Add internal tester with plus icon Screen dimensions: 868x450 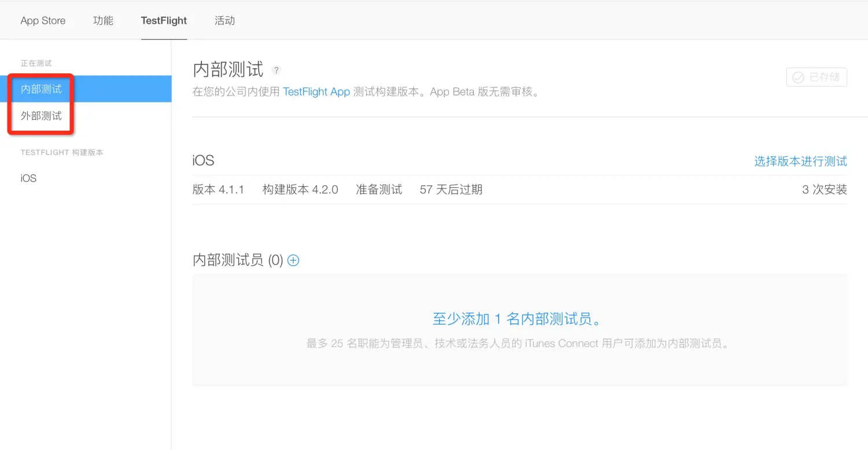(x=293, y=260)
